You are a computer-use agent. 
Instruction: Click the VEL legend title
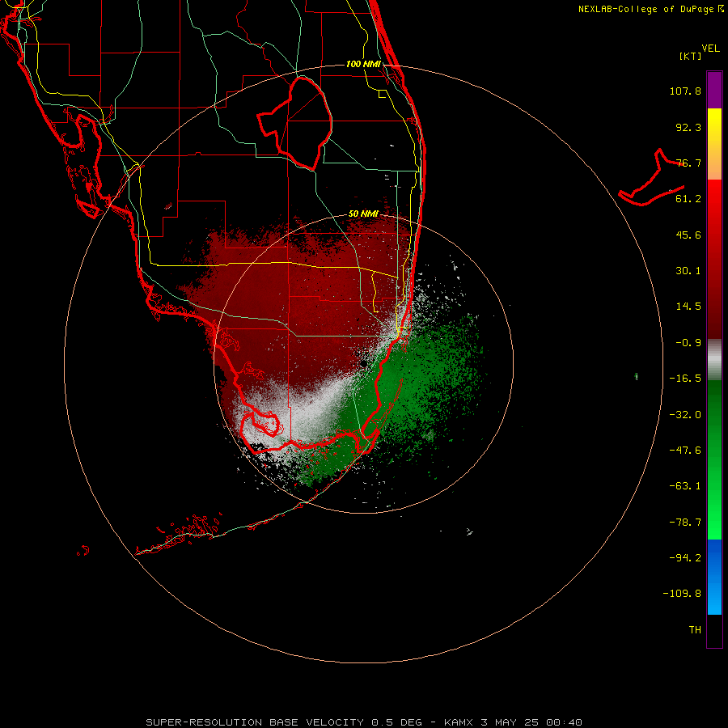point(711,48)
